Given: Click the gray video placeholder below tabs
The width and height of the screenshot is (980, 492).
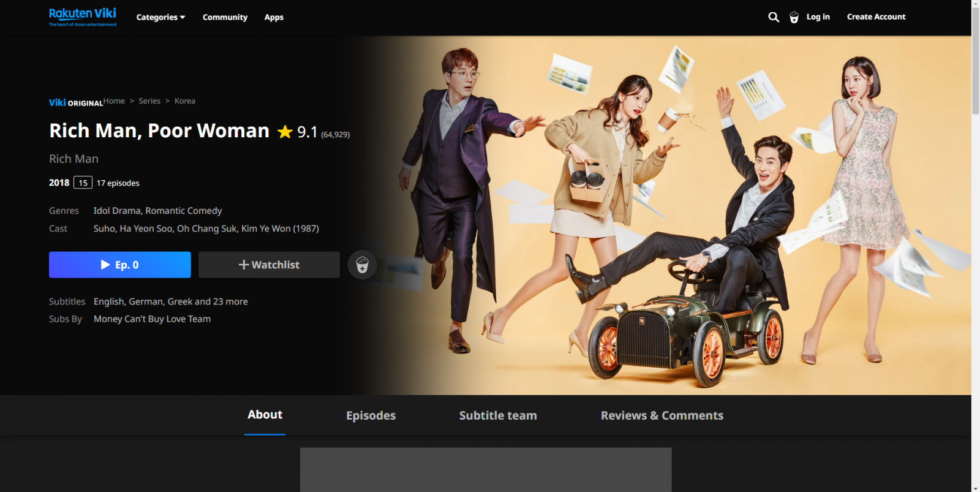Looking at the screenshot, I should [486, 469].
